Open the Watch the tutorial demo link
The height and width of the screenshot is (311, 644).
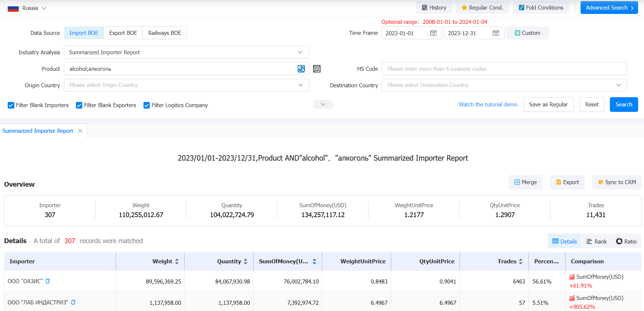tap(488, 105)
